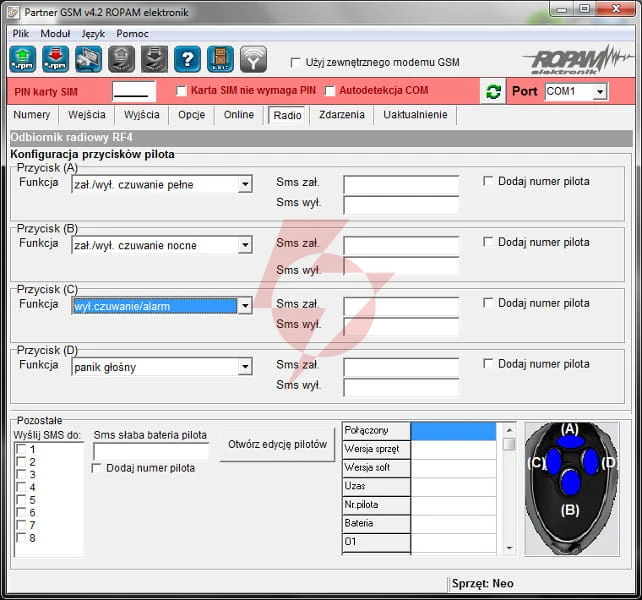Check Dodaj numer pilota for Przycisk (C)
Image resolution: width=642 pixels, height=600 pixels.
pos(488,303)
